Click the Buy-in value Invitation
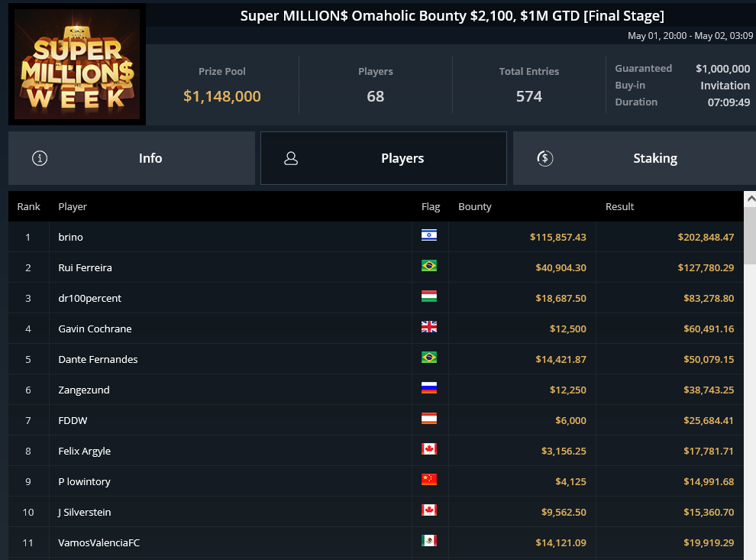The height and width of the screenshot is (560, 756). 725,86
